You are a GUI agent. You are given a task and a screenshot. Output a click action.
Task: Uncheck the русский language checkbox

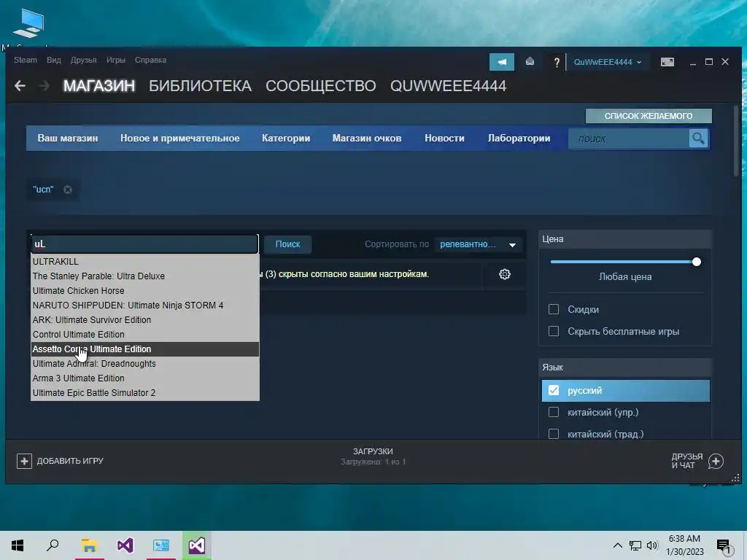click(554, 391)
